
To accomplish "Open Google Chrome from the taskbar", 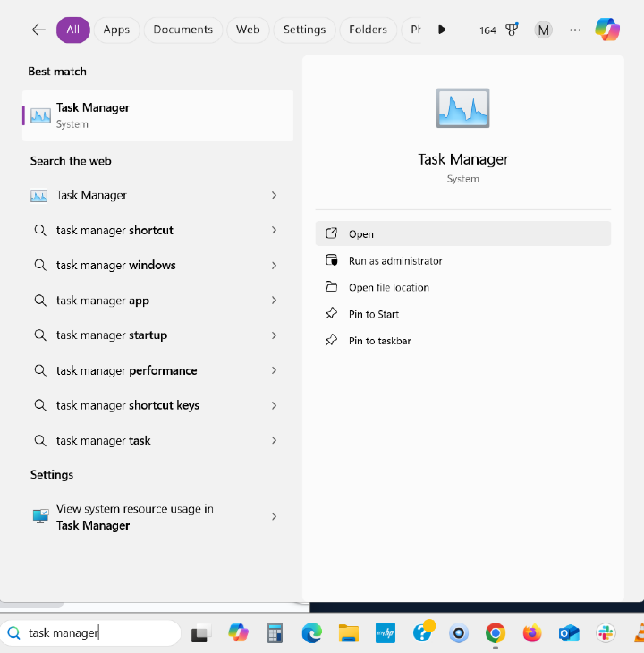I will [x=495, y=633].
